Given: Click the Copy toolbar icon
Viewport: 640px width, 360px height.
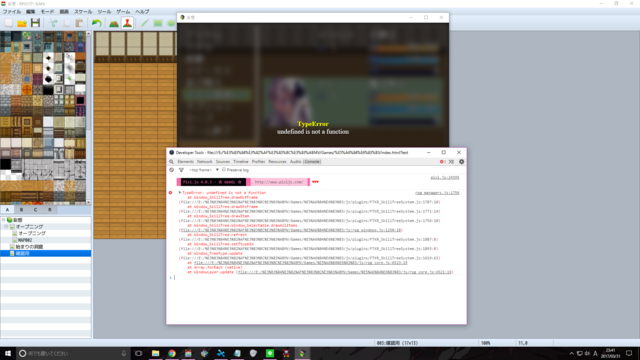Looking at the screenshot, I should [x=66, y=23].
